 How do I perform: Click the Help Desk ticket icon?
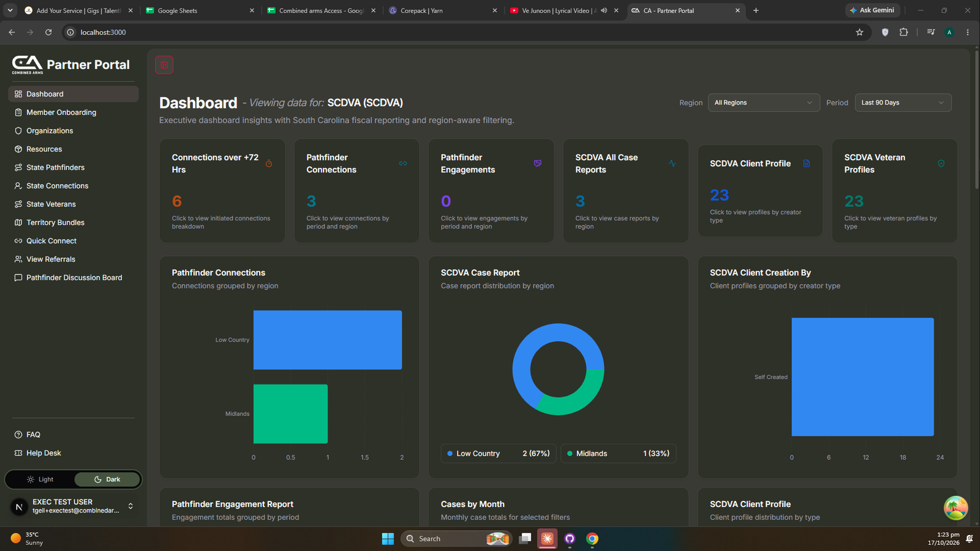coord(18,453)
